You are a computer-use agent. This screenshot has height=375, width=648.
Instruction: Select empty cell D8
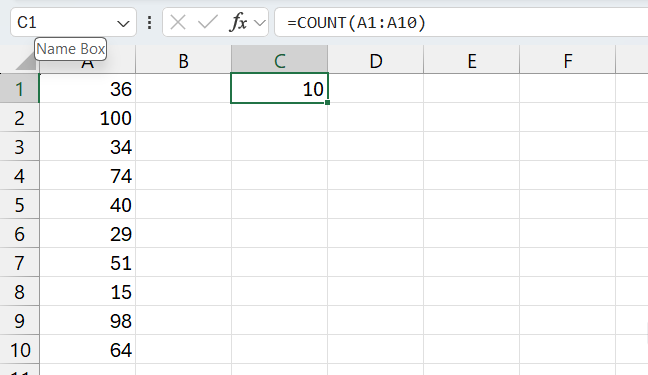(x=376, y=291)
